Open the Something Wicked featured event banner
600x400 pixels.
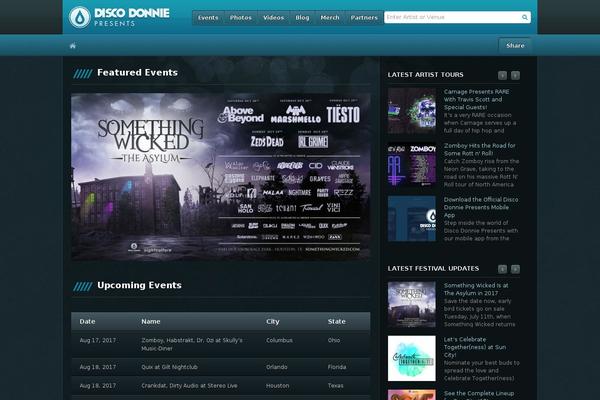pyautogui.click(x=220, y=176)
